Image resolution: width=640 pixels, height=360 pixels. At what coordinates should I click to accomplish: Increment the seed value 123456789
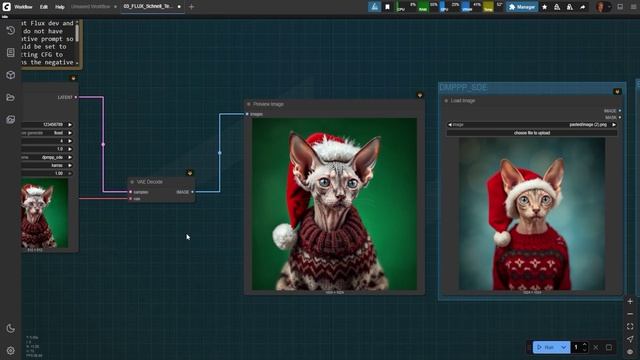[70, 124]
